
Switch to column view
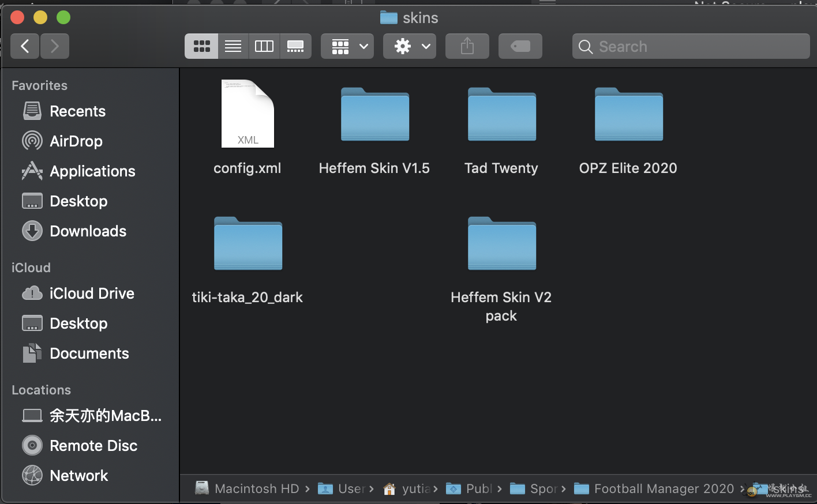(264, 46)
